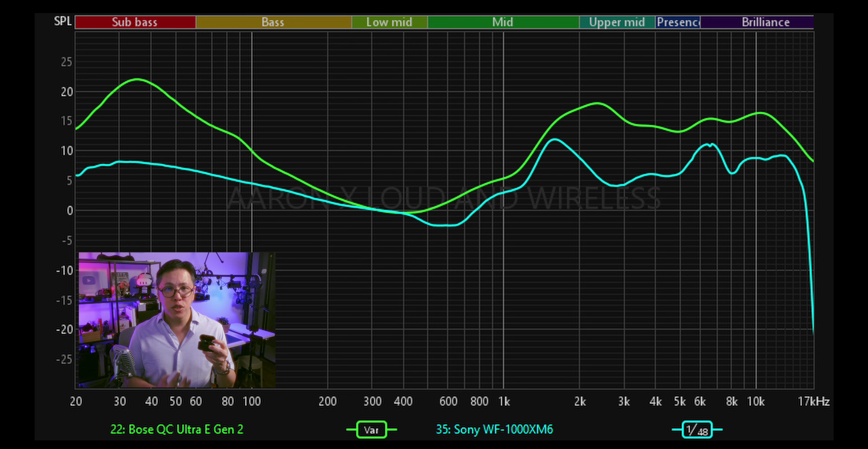
Task: Click the 10k frequency axis label
Action: [x=755, y=402]
